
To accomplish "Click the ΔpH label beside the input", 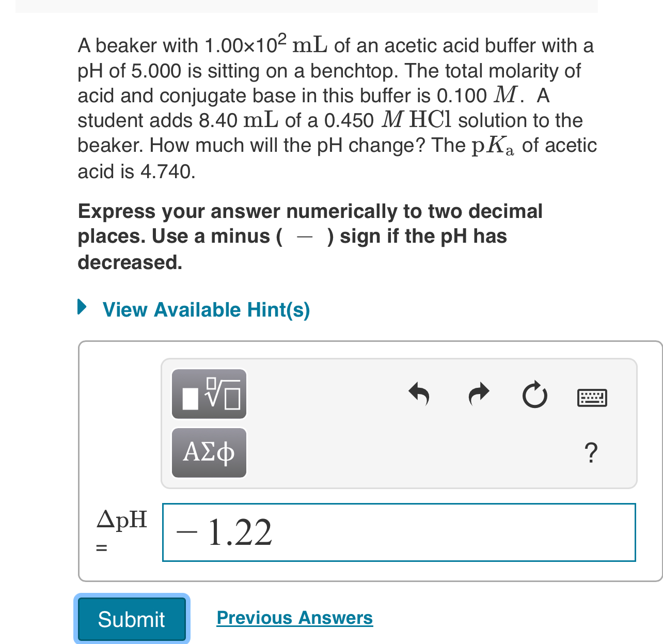I will 121,520.
